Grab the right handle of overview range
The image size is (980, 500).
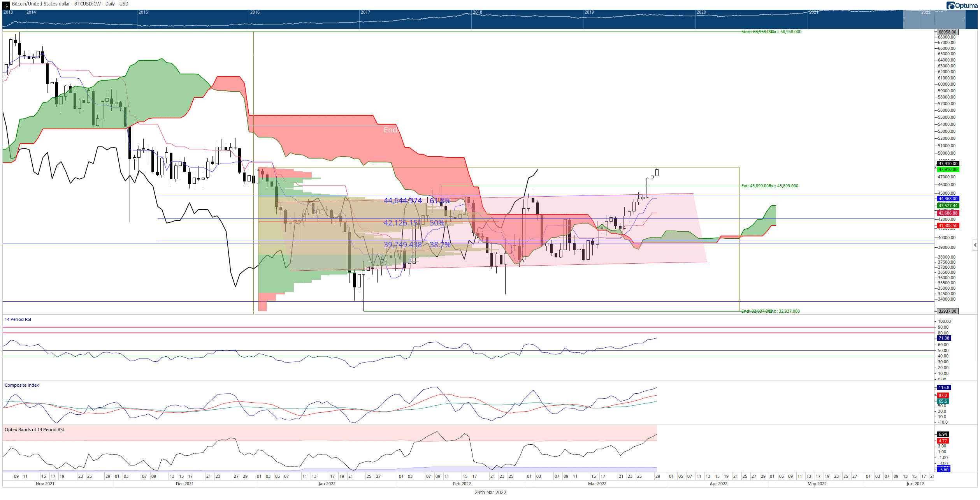tap(964, 19)
